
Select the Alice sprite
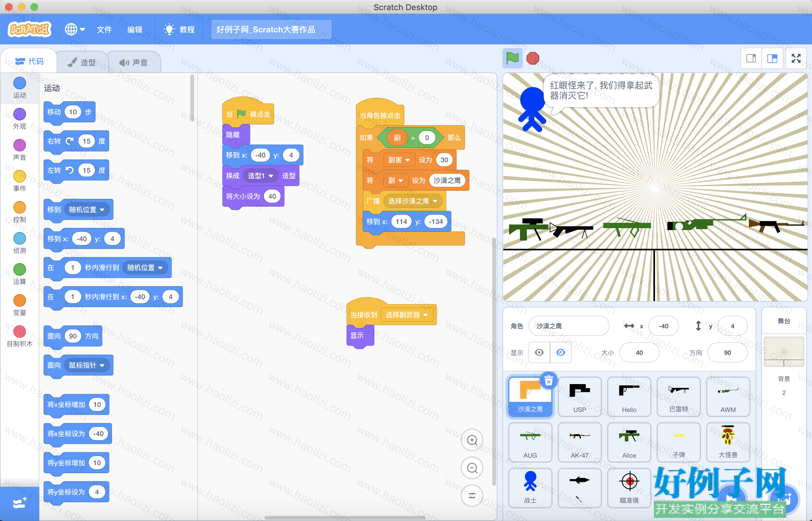tap(629, 442)
